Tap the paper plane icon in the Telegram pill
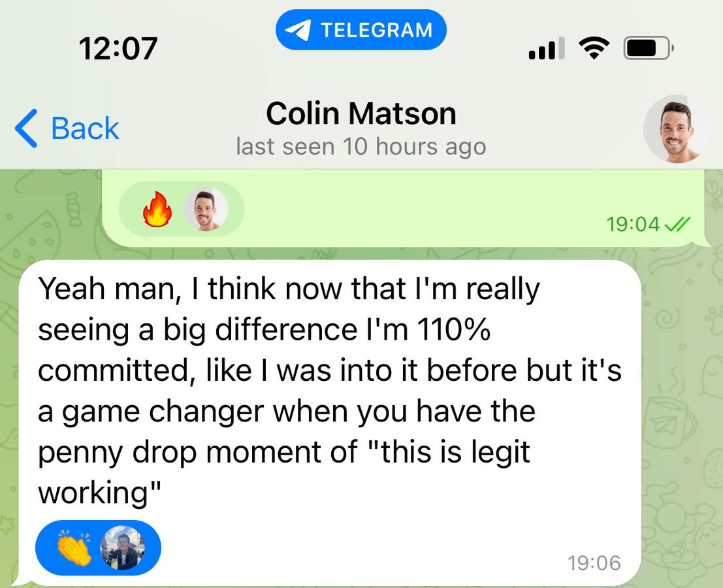 (x=298, y=31)
